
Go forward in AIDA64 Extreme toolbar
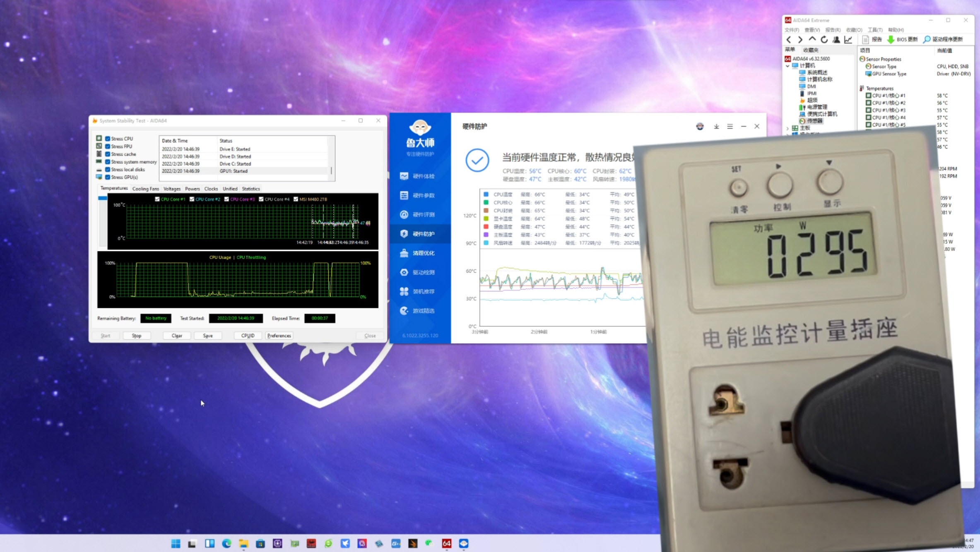point(800,40)
